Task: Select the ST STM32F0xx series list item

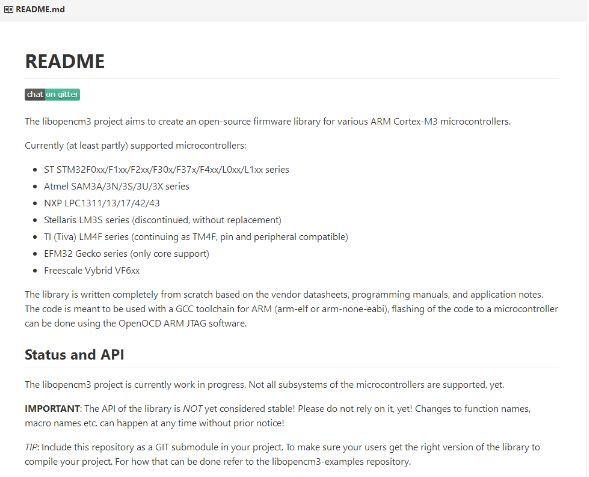Action: coord(166,170)
